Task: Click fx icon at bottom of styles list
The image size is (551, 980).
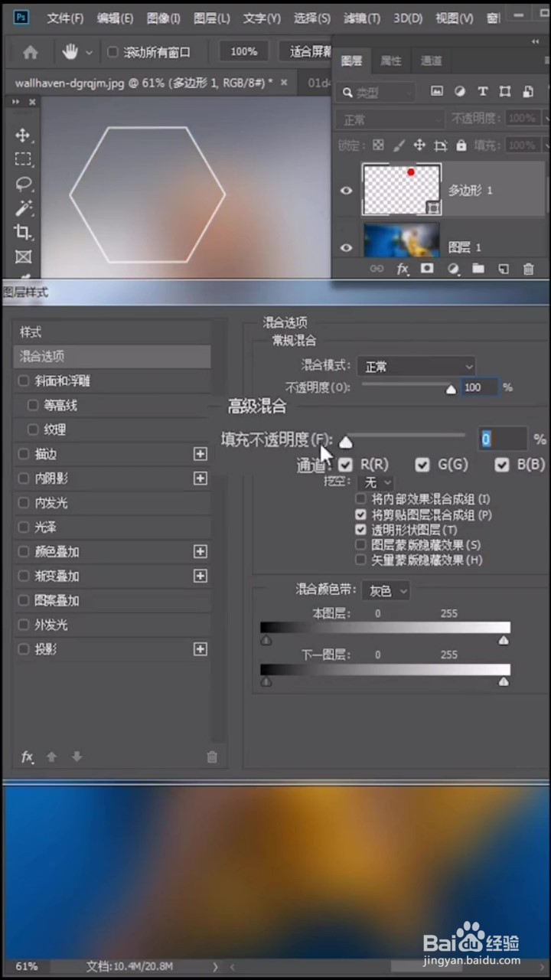Action: click(x=28, y=756)
